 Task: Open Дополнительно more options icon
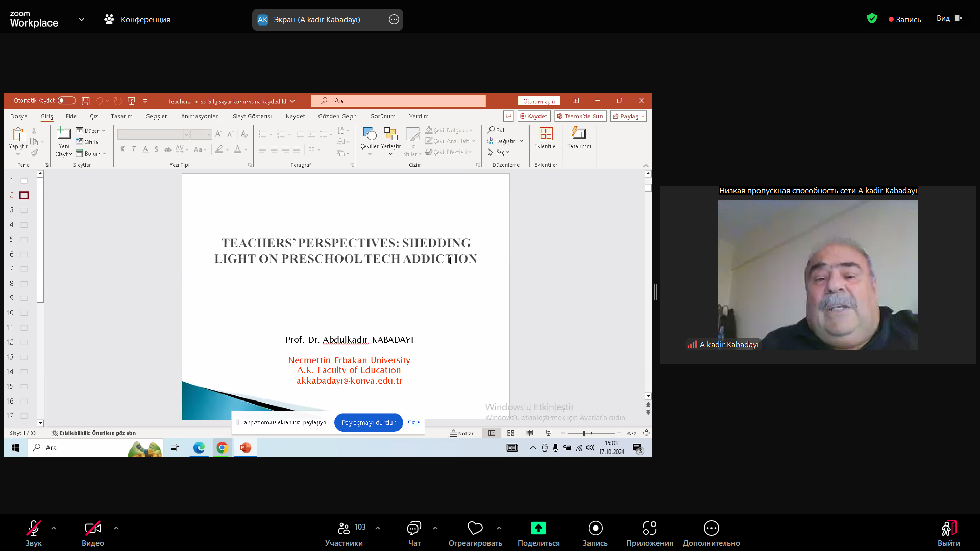[x=711, y=528]
